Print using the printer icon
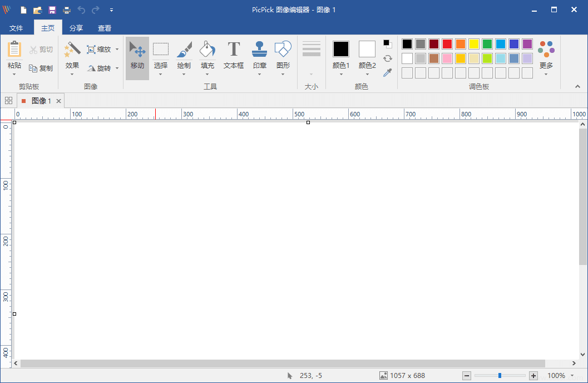Viewport: 588px width, 383px height. [x=67, y=10]
